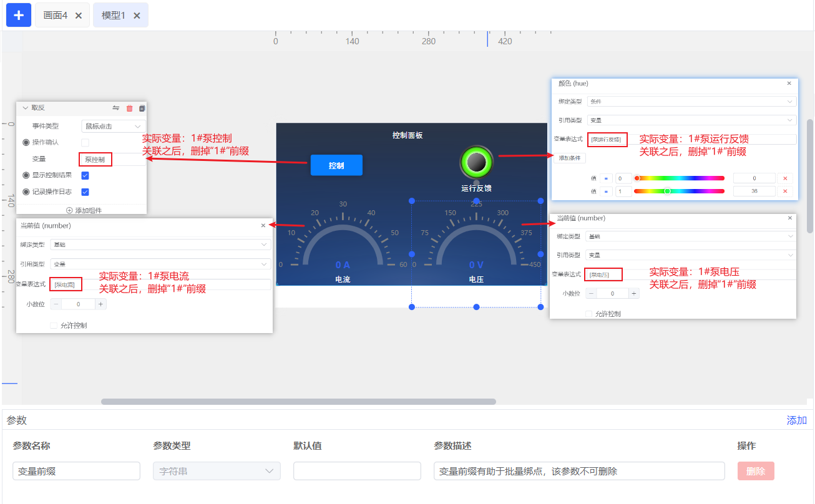Click the swap arrows icon in 取反 panel

tap(116, 108)
